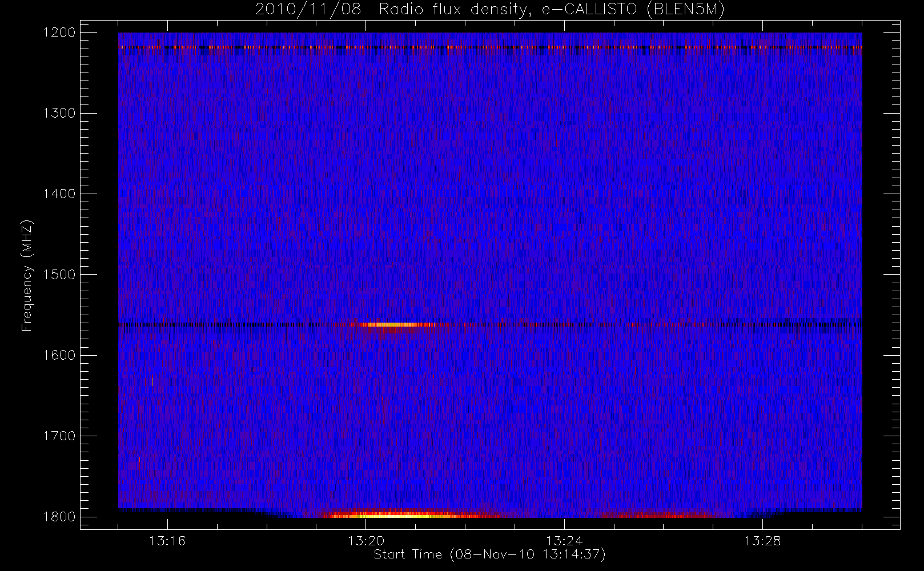The width and height of the screenshot is (924, 571).
Task: Click the 'Start Time (08-Nov-10 13:14:37)' label
Action: click(489, 554)
